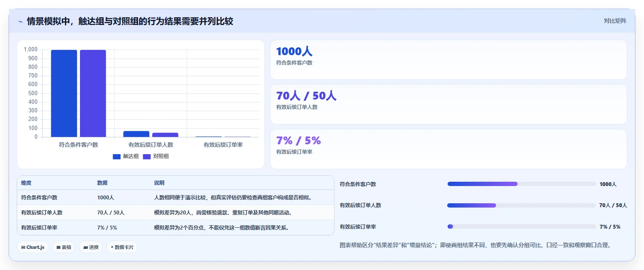This screenshot has height=270, width=644.
Task: Click the 1000人 data card value
Action: pos(294,51)
